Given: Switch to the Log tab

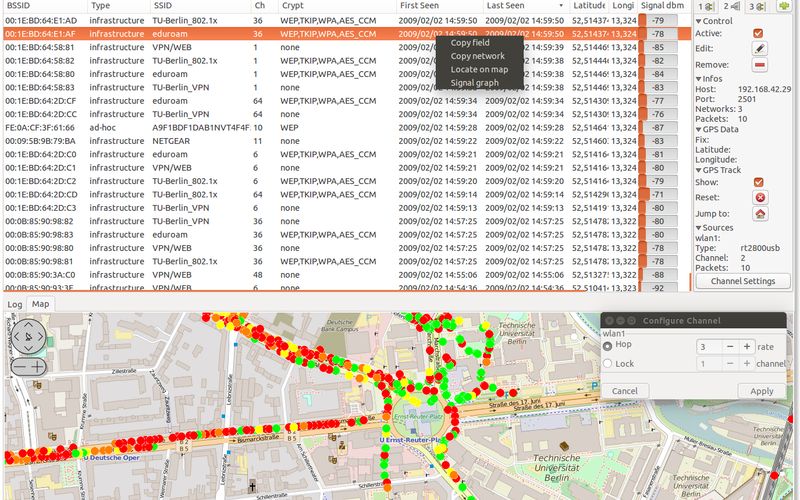Looking at the screenshot, I should [15, 304].
